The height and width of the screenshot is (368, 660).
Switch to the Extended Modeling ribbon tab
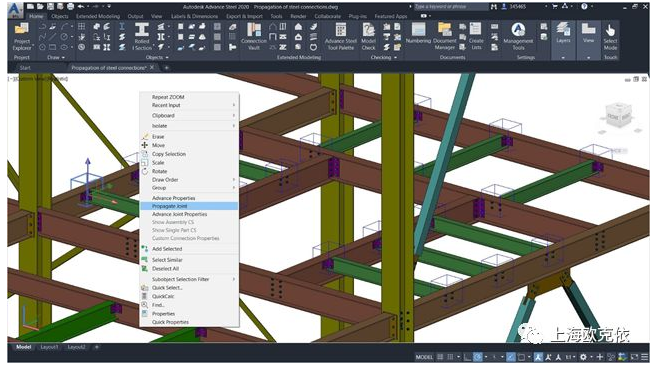[x=98, y=16]
